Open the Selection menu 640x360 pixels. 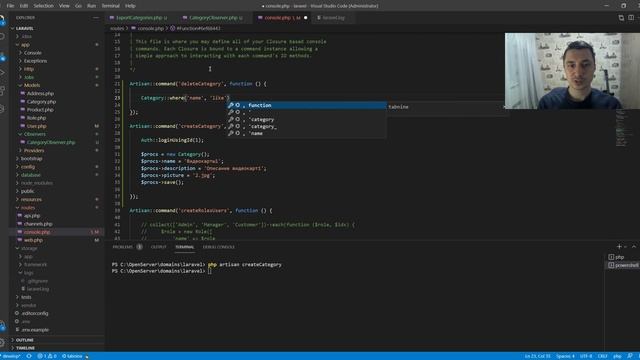pyautogui.click(x=44, y=6)
